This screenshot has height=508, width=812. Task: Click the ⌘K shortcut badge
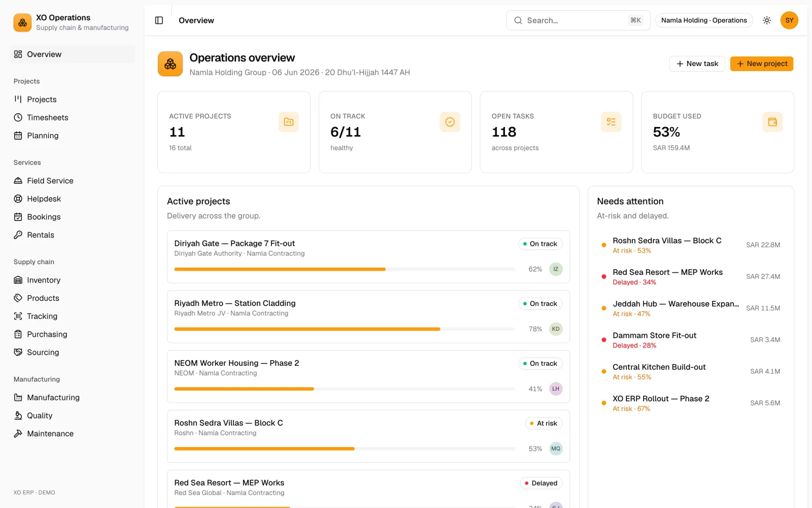(635, 20)
